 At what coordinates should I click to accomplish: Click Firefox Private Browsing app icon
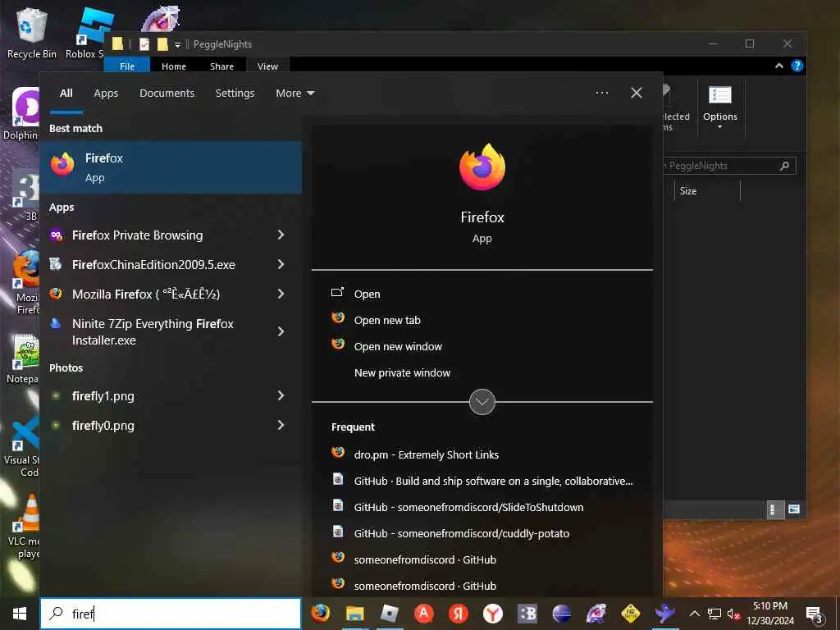click(x=57, y=235)
